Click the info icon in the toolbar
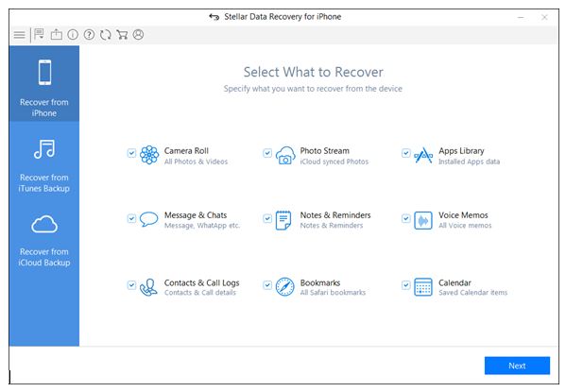 tap(73, 35)
